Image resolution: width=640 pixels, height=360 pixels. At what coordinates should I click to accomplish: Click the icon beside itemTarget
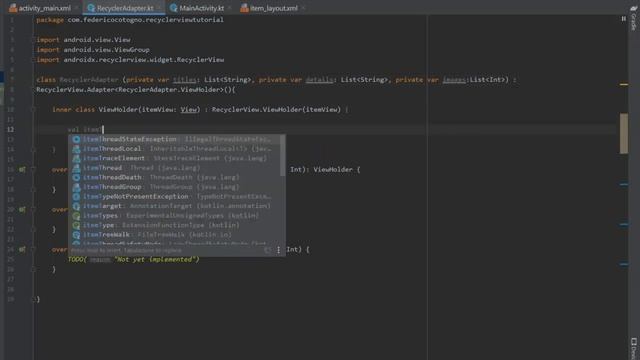coord(76,206)
